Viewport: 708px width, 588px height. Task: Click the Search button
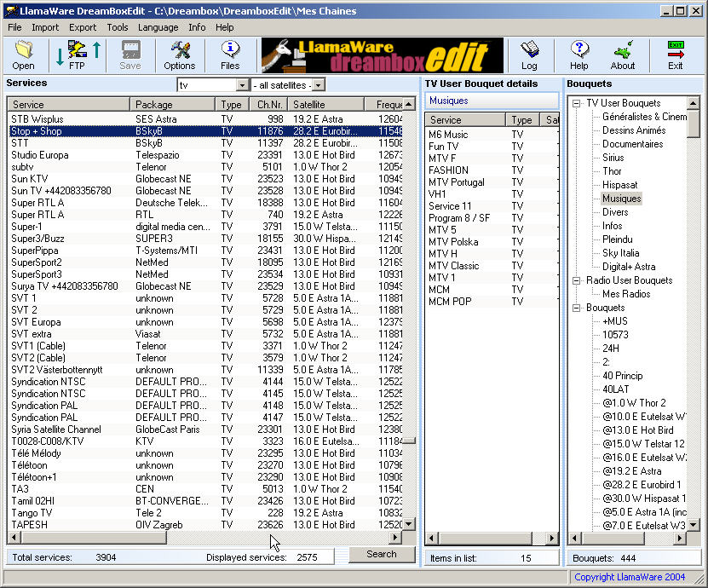point(382,554)
